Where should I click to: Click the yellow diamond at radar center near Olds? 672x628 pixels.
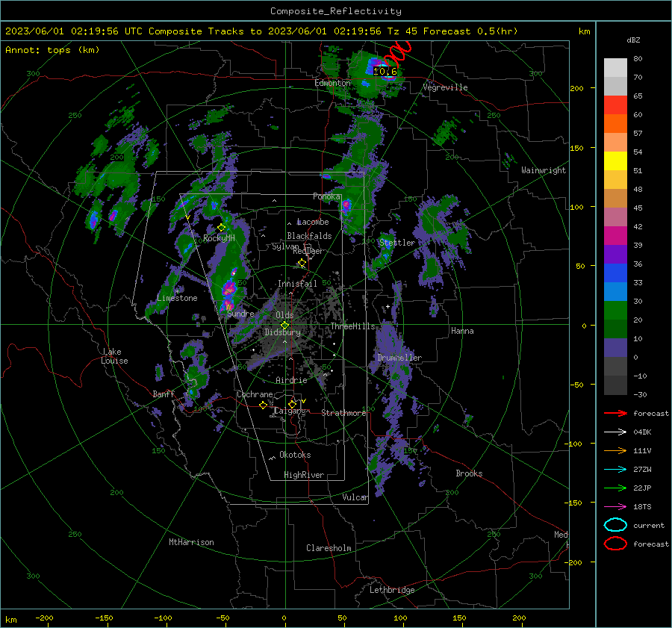click(x=284, y=326)
